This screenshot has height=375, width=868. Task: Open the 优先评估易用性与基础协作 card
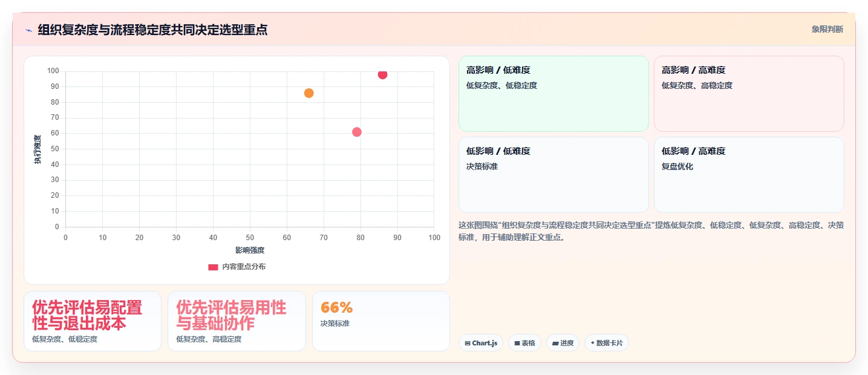(237, 321)
